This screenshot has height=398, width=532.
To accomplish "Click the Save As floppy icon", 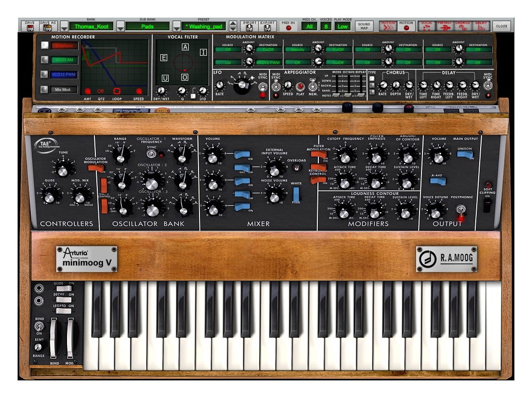I will [x=47, y=26].
